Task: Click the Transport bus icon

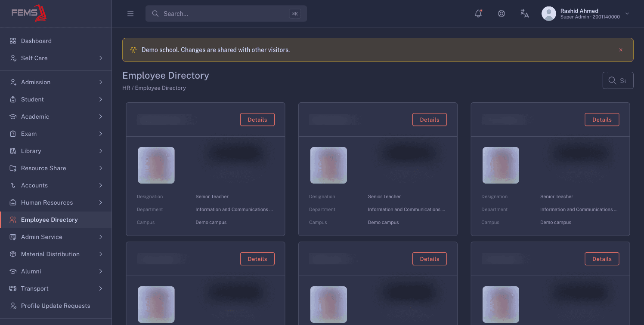Action: coord(13,288)
